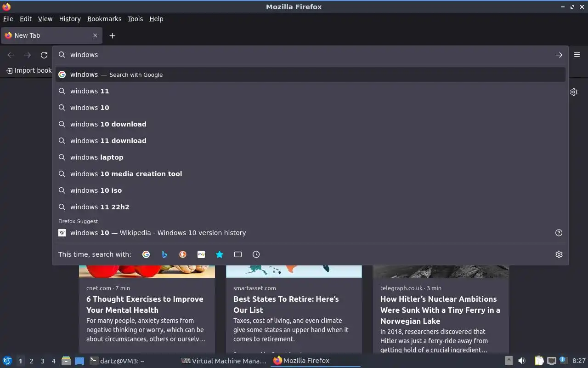Switch to dartz@VM3 terminal in taskbar
Image resolution: width=588 pixels, height=368 pixels.
pos(132,361)
